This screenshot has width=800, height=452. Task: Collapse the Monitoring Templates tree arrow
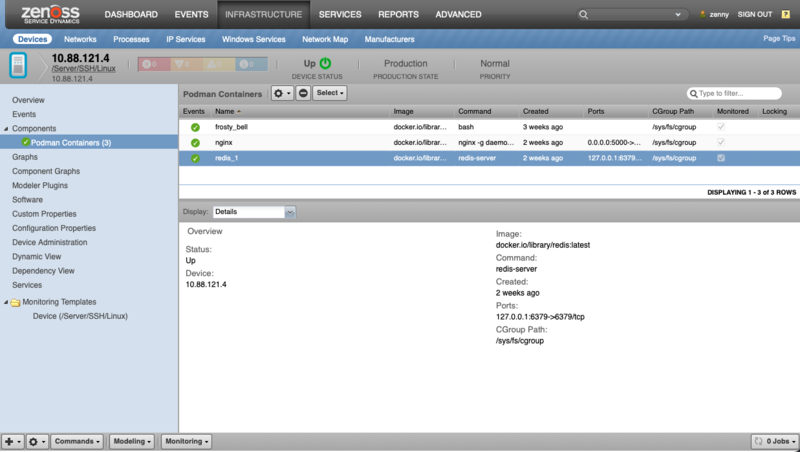point(6,303)
